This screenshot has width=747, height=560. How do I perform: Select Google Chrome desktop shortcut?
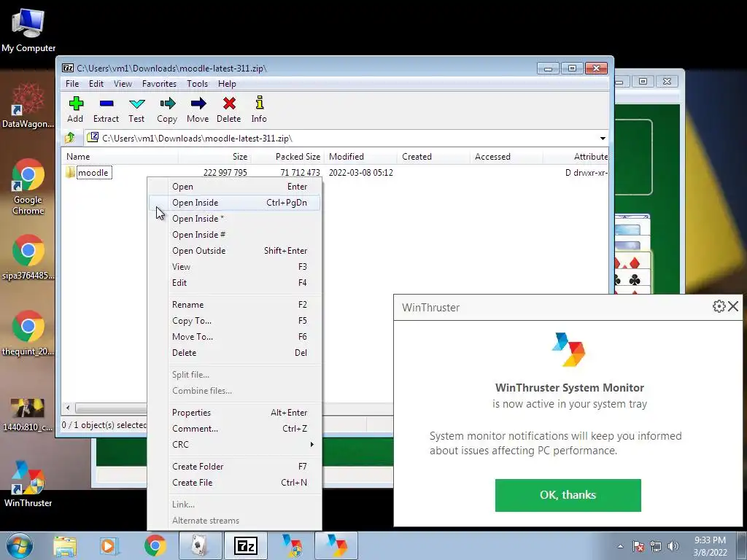(28, 187)
